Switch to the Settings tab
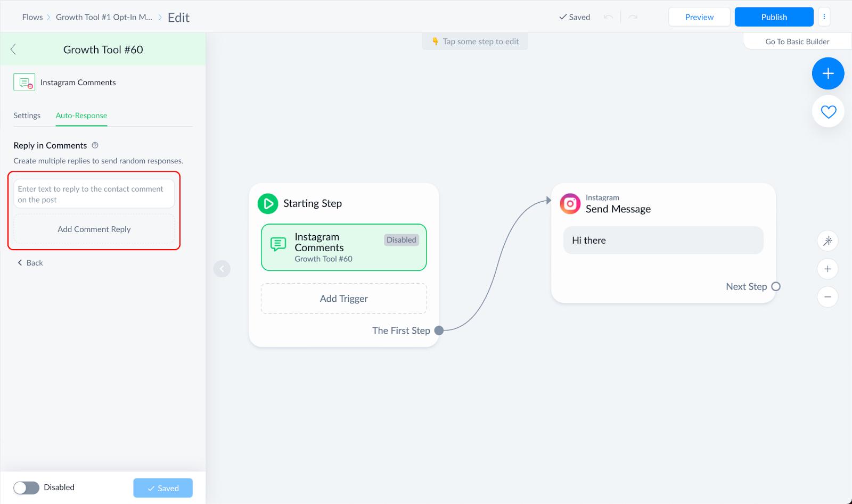852x504 pixels. pos(27,115)
